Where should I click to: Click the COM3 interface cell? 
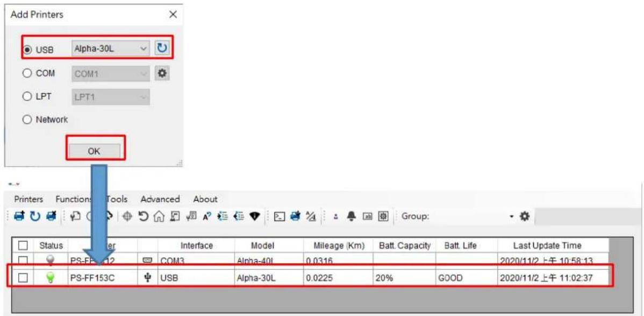coord(196,261)
